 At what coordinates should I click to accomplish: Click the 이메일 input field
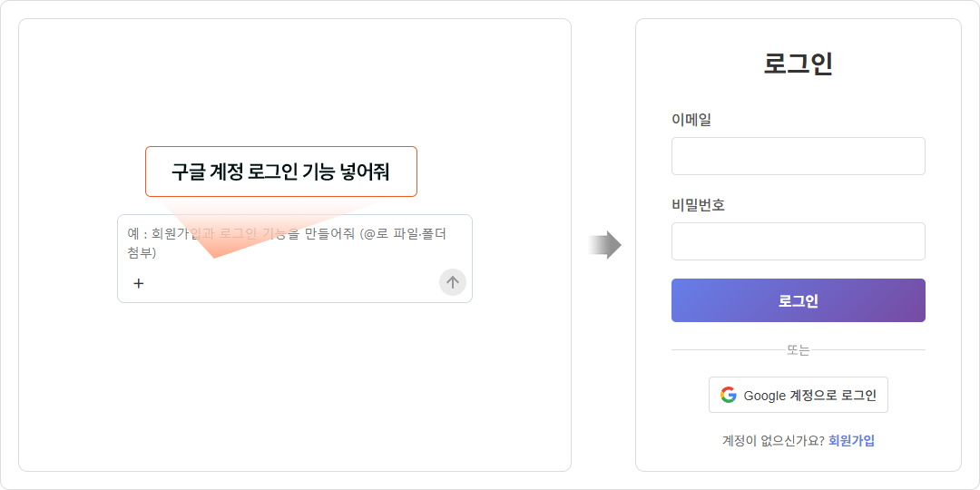point(799,156)
